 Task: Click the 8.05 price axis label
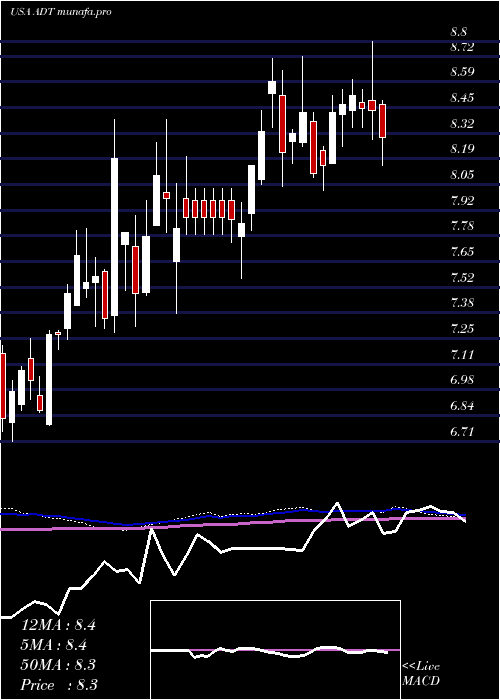tap(462, 175)
